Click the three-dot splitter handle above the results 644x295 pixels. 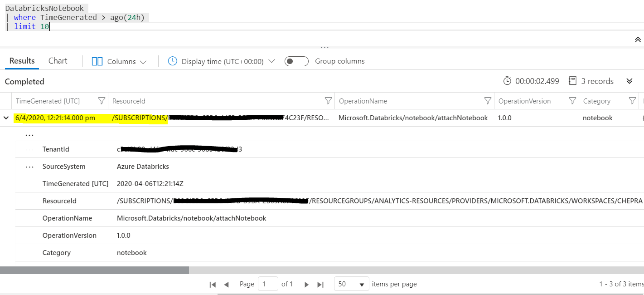tap(324, 46)
